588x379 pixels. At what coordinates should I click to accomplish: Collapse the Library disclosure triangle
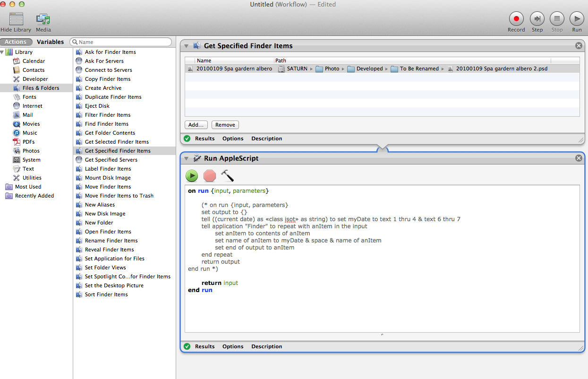[x=2, y=52]
